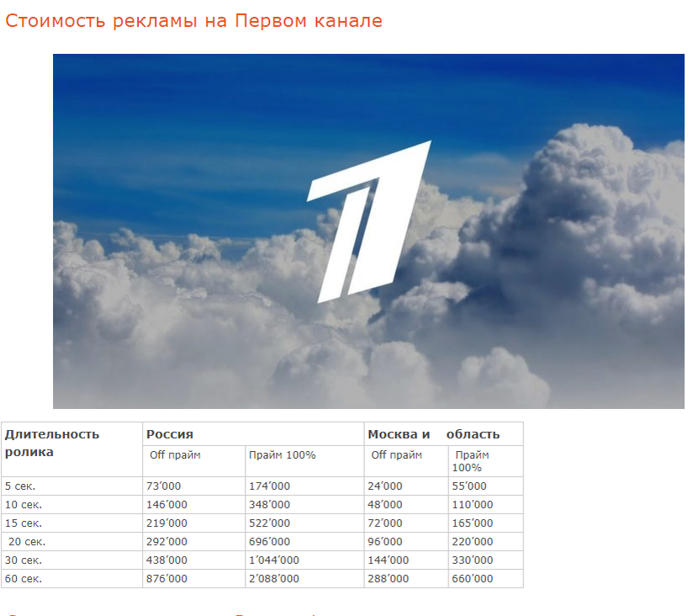This screenshot has width=693, height=616.
Task: Click 'Прайм 100%' subheader under Россия
Action: pos(282,455)
